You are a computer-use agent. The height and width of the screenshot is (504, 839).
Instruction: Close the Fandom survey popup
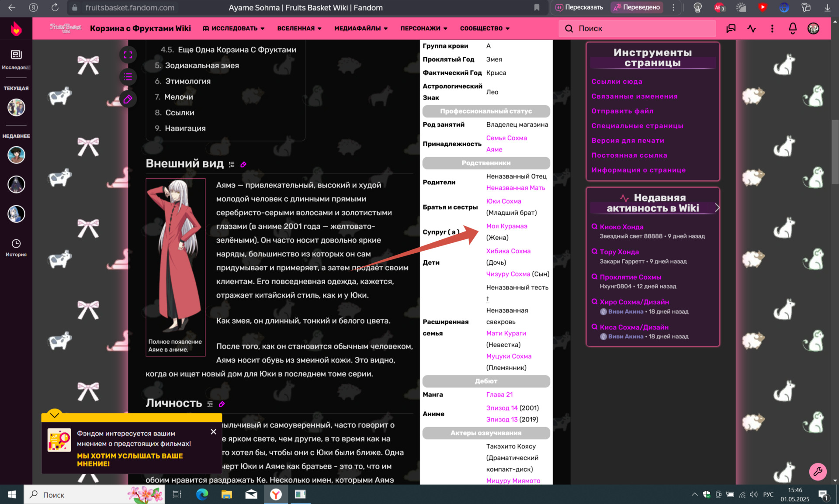213,432
